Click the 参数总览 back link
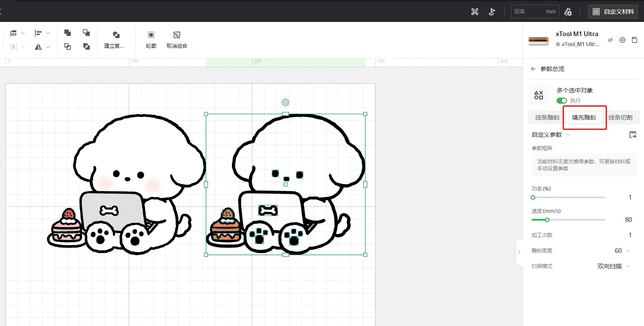644x326 pixels. 552,69
